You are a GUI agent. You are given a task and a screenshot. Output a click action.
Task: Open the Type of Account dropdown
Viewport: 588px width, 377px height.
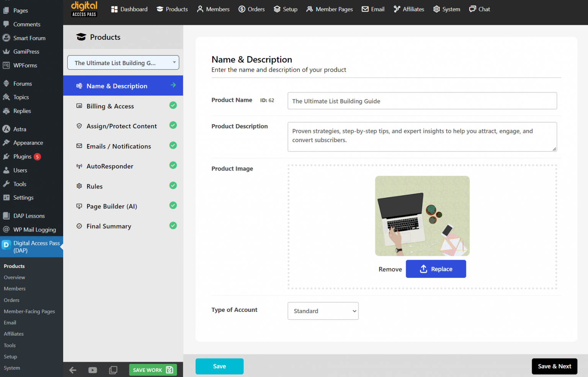323,311
